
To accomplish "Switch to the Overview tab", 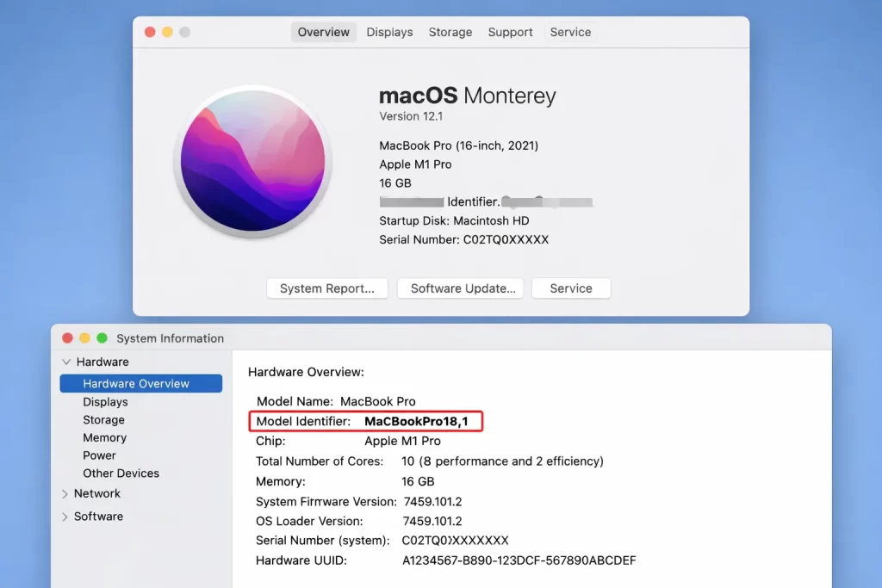I will tap(324, 32).
